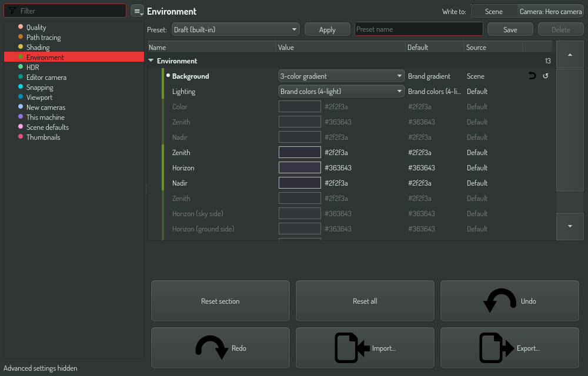
Task: Select Viewport in the settings list
Action: click(x=74, y=97)
